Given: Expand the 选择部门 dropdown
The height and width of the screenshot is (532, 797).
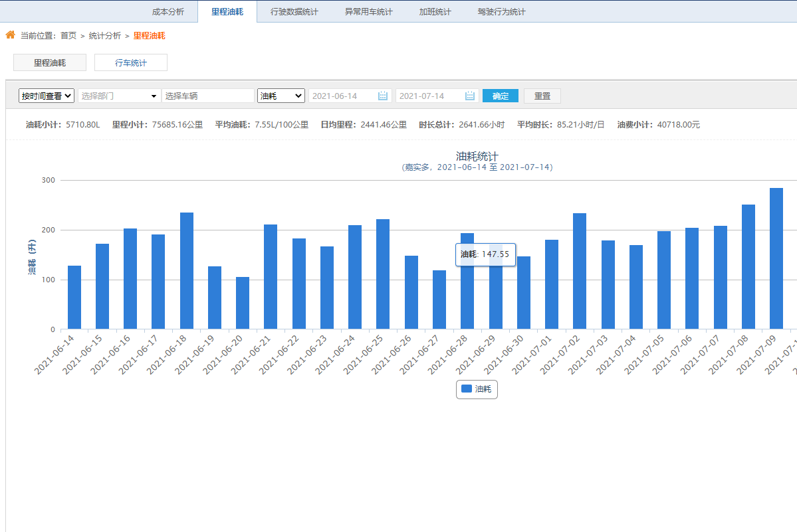Looking at the screenshot, I should pyautogui.click(x=119, y=96).
